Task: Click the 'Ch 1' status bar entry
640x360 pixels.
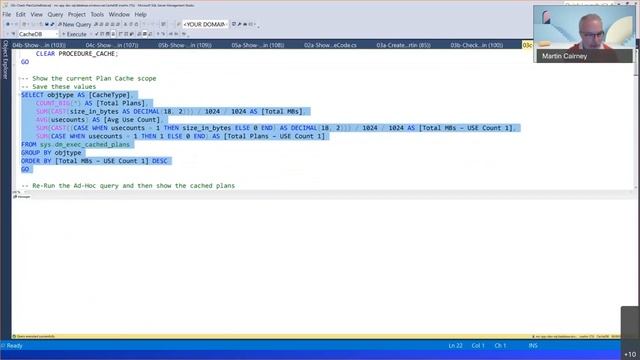Action: 500,346
